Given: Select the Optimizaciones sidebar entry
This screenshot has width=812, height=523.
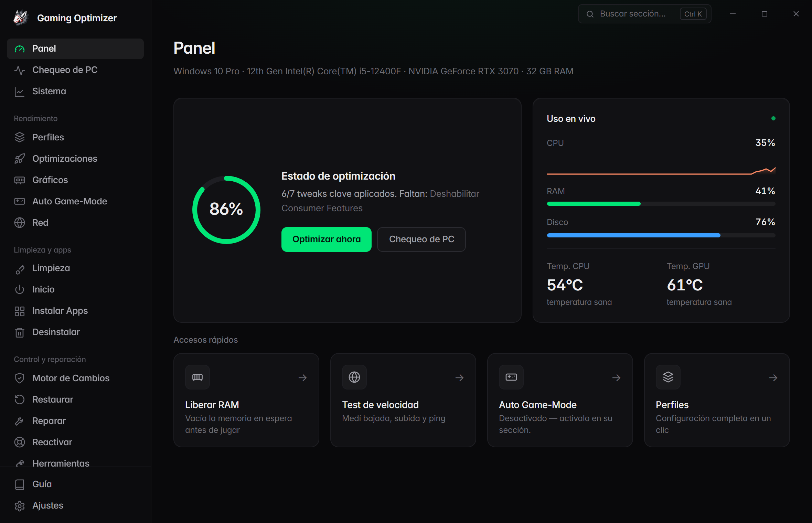Looking at the screenshot, I should coord(75,159).
